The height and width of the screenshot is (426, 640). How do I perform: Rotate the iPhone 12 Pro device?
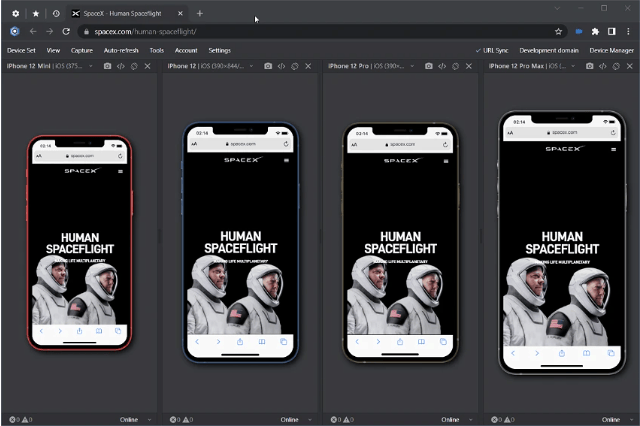point(456,66)
